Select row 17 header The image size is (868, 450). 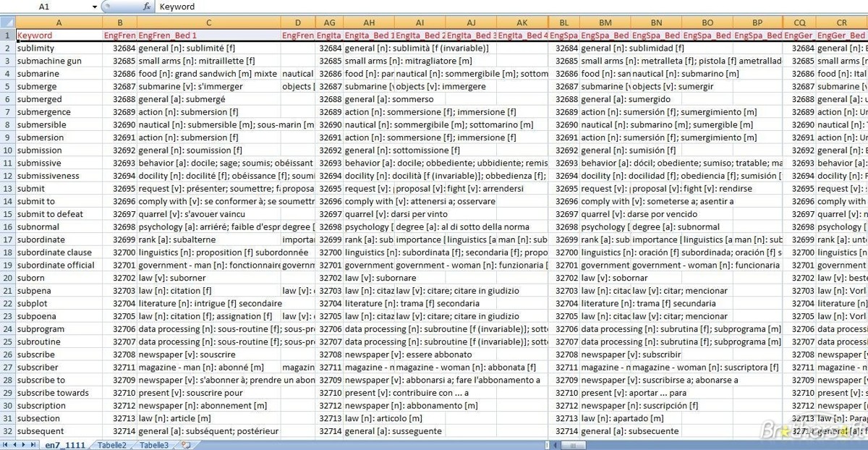(7, 239)
